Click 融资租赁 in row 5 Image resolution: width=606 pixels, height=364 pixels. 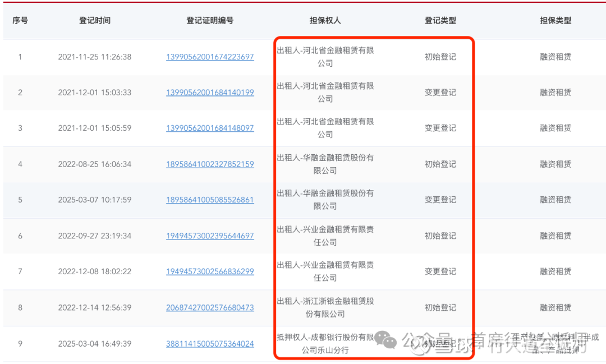555,200
